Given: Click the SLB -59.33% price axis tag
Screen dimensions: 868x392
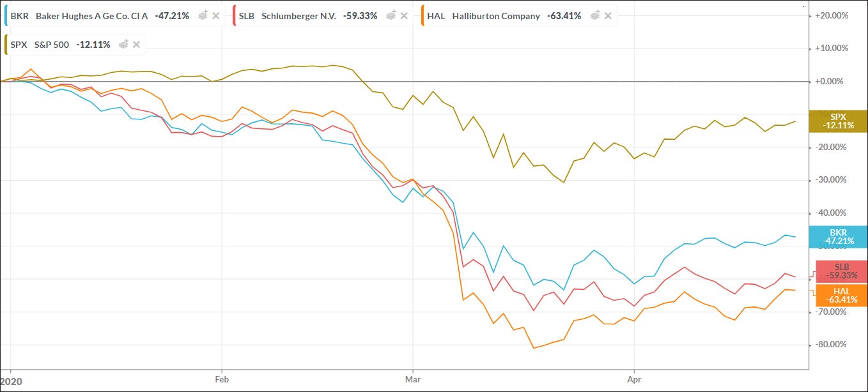Looking at the screenshot, I should pos(841,271).
